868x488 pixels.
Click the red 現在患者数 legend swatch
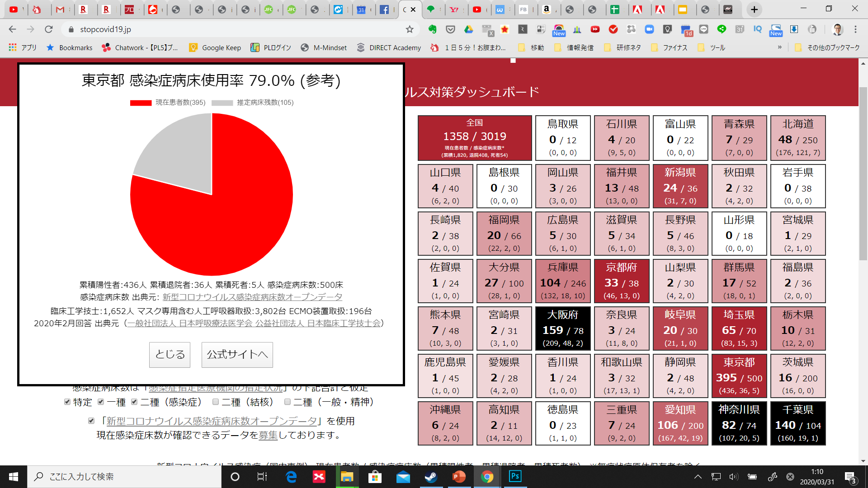click(x=141, y=103)
